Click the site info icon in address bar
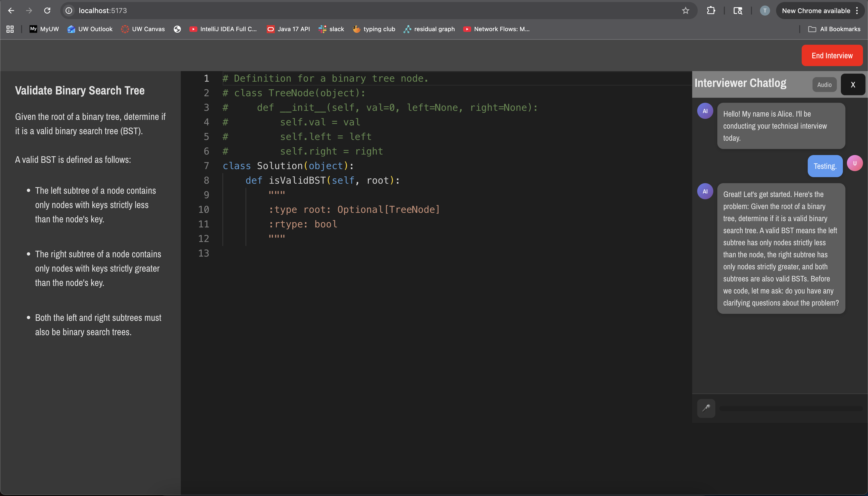868x496 pixels. tap(69, 11)
